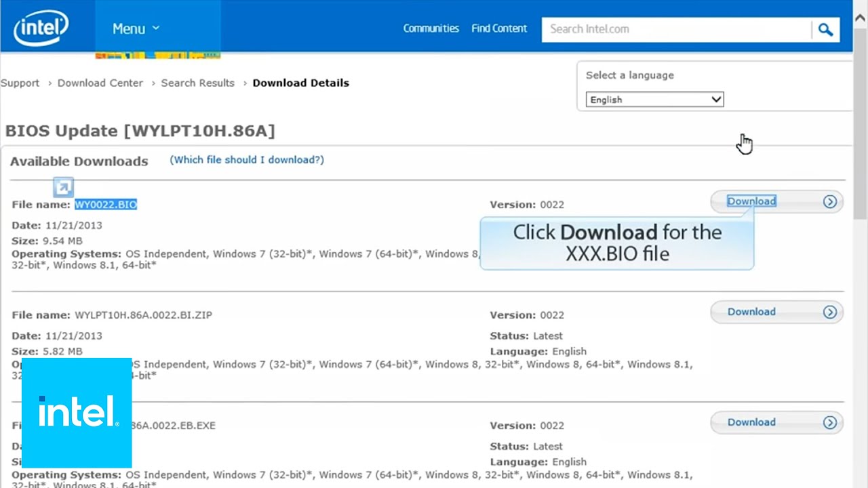Download the 0022.EB.EXE file
The height and width of the screenshot is (488, 868).
point(776,422)
